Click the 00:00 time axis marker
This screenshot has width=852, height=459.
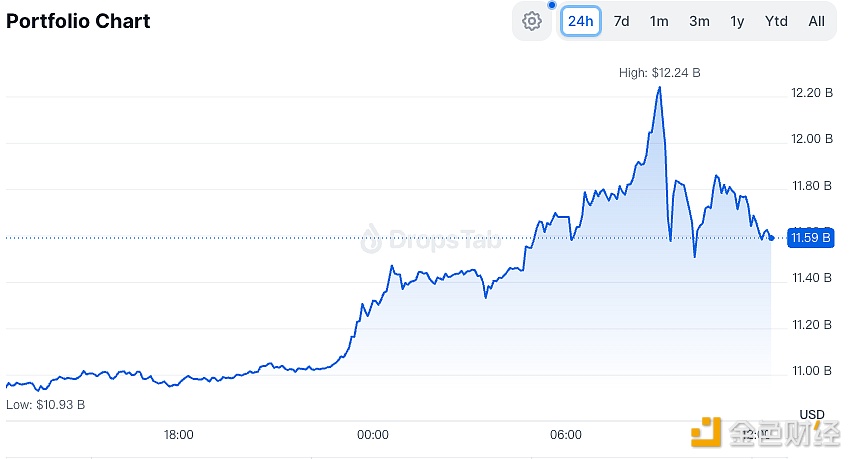click(x=372, y=435)
